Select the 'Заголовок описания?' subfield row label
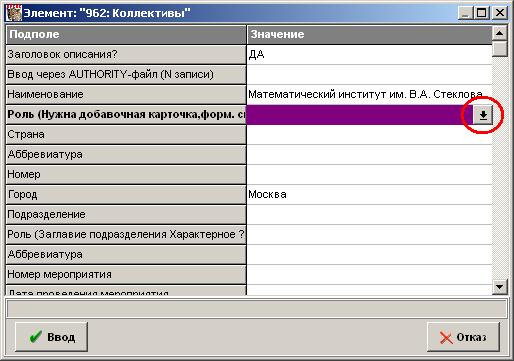The width and height of the screenshot is (514, 361). click(126, 55)
